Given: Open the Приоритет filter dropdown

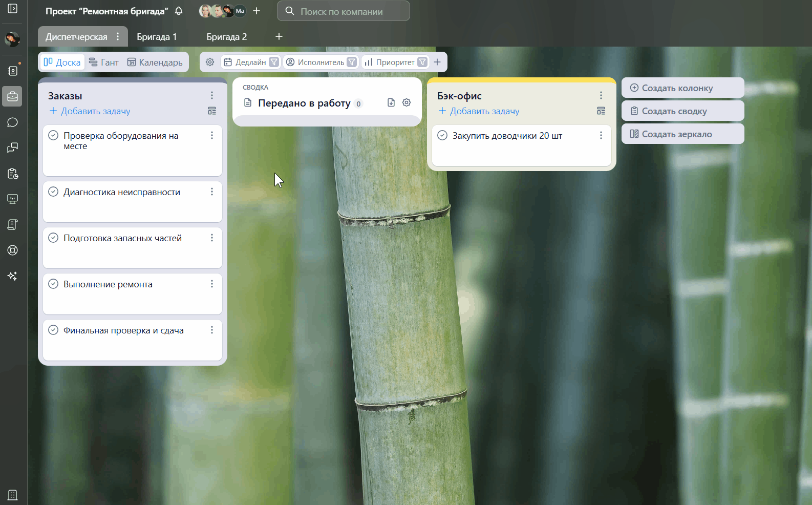Looking at the screenshot, I should 422,62.
